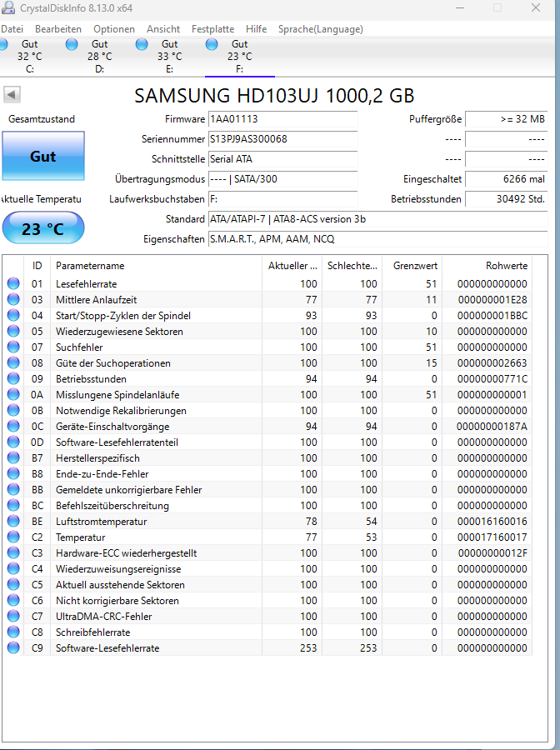Click status orb for Hardware-ECC wiederhergestellt
This screenshot has width=560, height=750.
pyautogui.click(x=13, y=553)
